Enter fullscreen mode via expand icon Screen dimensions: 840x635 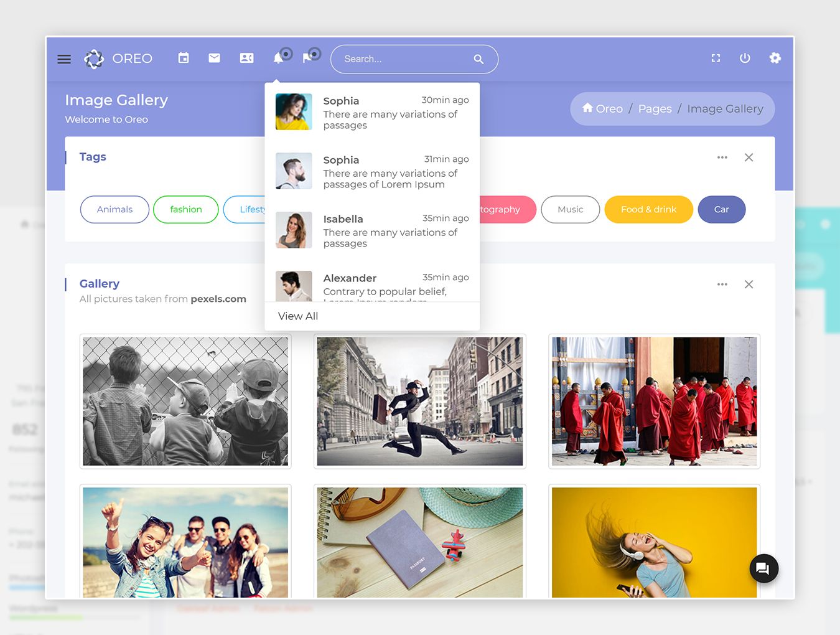(716, 58)
